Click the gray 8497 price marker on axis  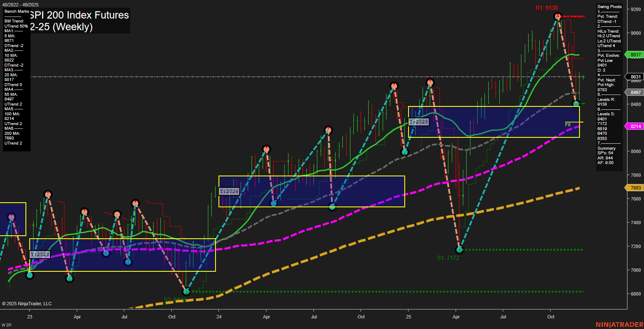point(635,92)
